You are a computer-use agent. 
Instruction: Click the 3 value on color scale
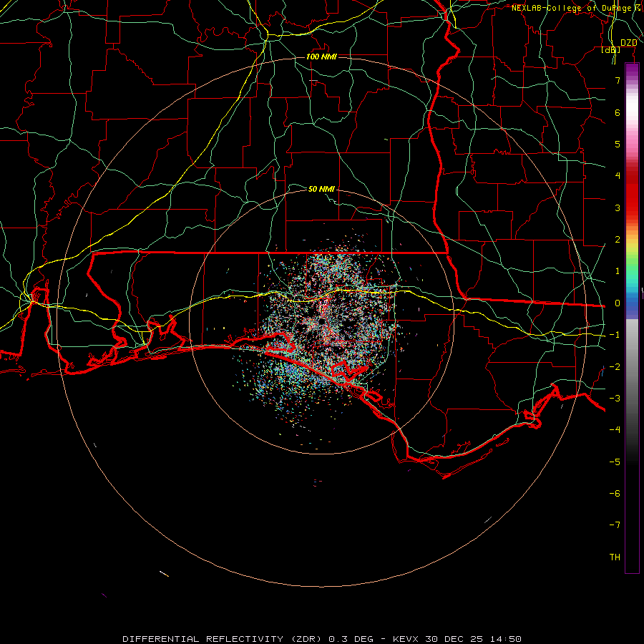[618, 208]
